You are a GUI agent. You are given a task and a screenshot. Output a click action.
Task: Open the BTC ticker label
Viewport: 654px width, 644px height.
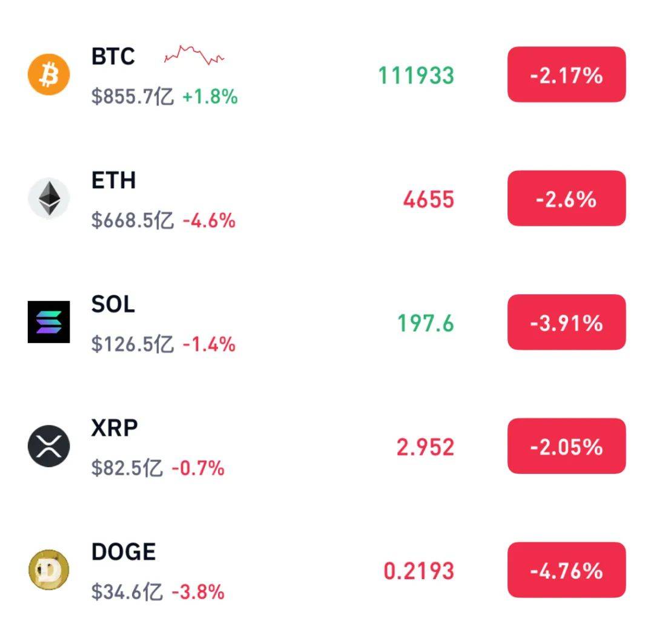point(113,56)
